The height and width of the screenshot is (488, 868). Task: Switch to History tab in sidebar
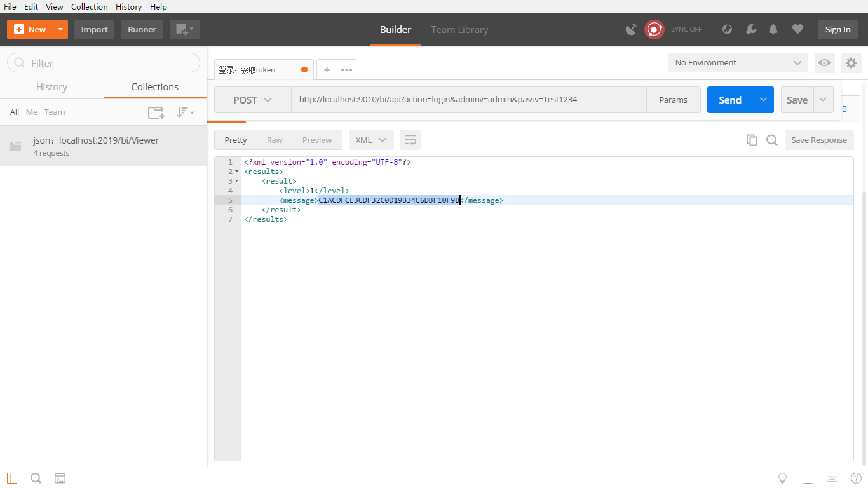(51, 87)
